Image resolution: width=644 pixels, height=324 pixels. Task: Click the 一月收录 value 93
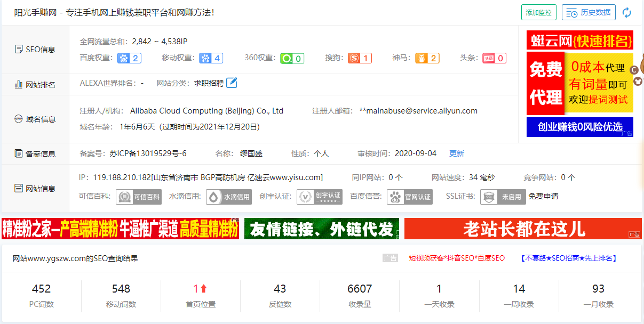click(598, 289)
